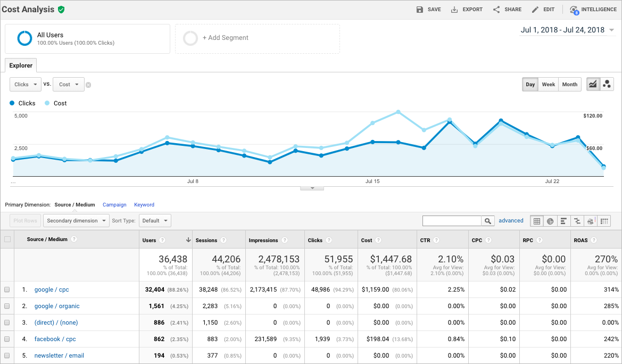The height and width of the screenshot is (364, 622).
Task: Expand the Secondary dimension dropdown
Action: (x=76, y=221)
